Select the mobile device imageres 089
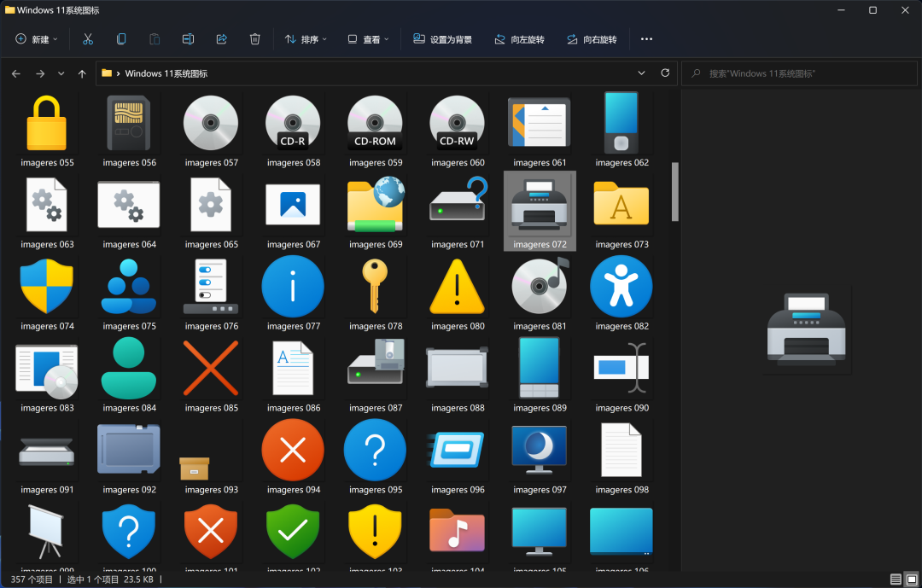The width and height of the screenshot is (922, 588). [x=540, y=368]
